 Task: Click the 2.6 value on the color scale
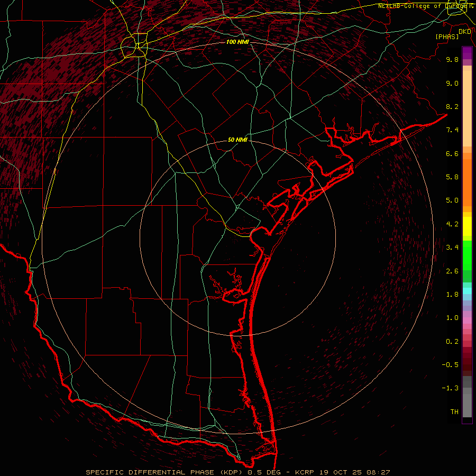click(452, 271)
